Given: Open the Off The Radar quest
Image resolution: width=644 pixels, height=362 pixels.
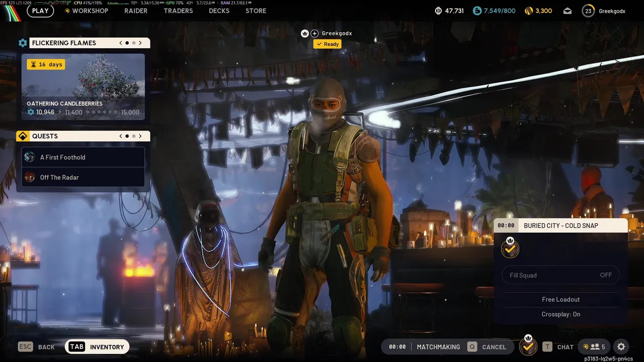Looking at the screenshot, I should coord(83,177).
